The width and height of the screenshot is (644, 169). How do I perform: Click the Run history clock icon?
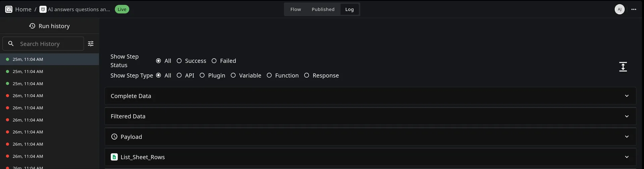32,26
